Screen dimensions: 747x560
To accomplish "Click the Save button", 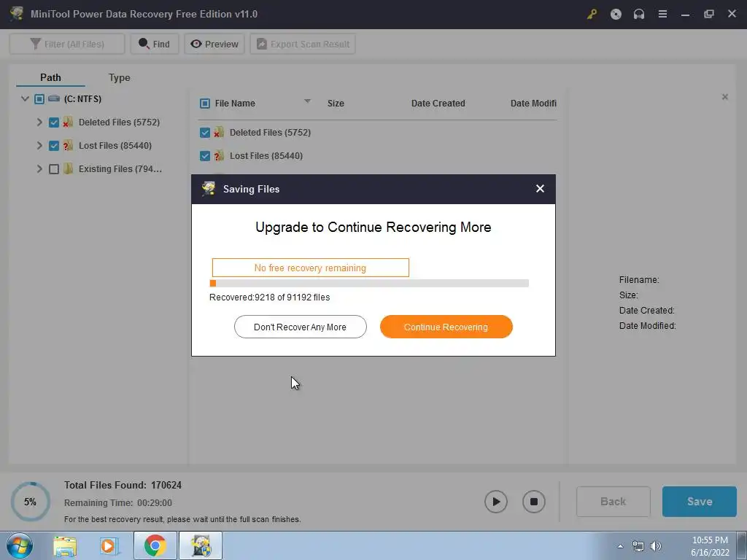I will (x=700, y=502).
